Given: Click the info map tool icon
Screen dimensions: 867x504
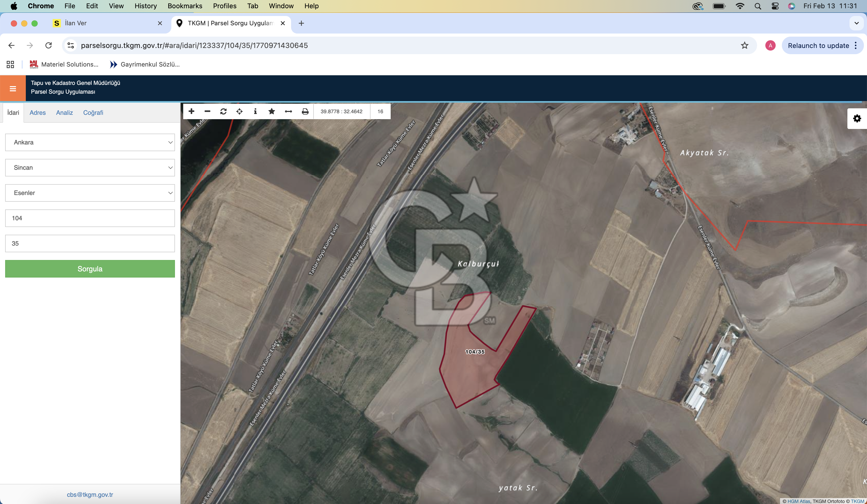Looking at the screenshot, I should tap(255, 111).
